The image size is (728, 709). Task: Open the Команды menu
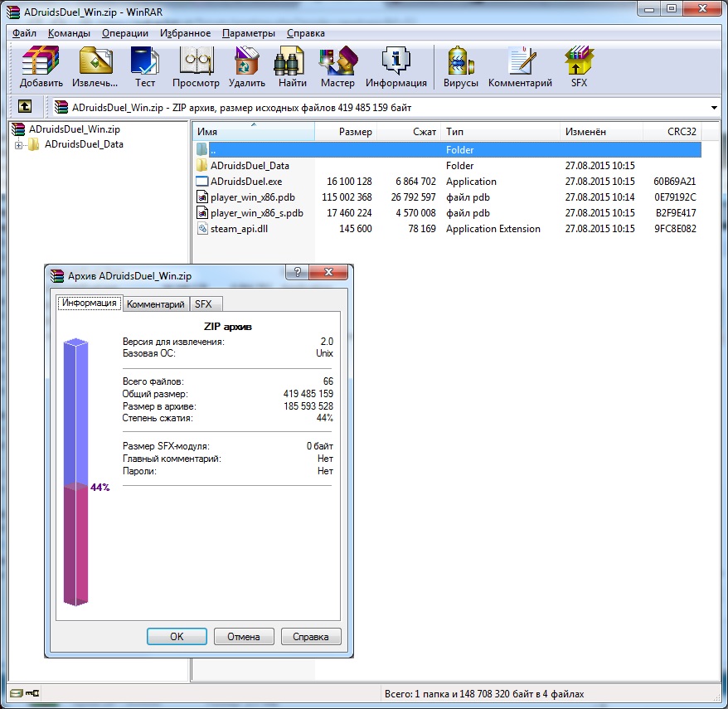coord(69,33)
